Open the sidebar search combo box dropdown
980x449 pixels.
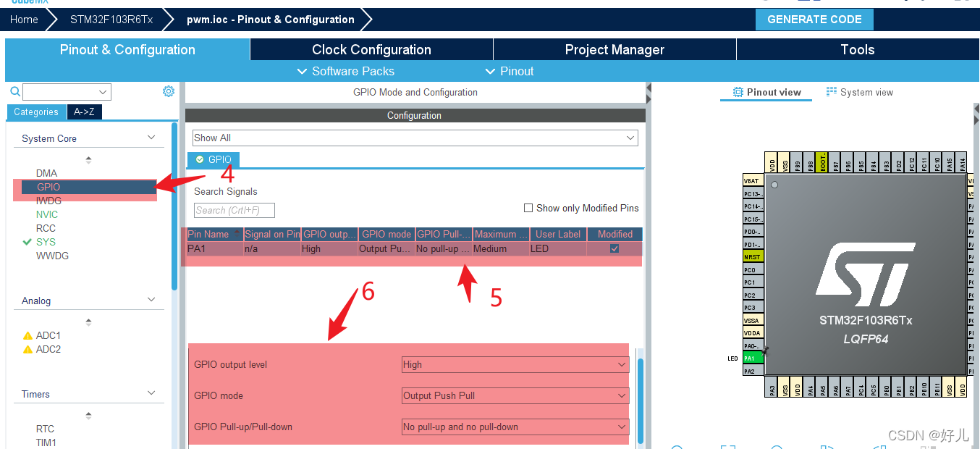pyautogui.click(x=104, y=92)
